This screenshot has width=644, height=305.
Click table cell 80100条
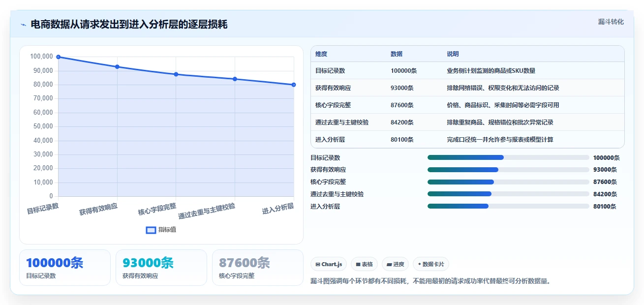402,140
